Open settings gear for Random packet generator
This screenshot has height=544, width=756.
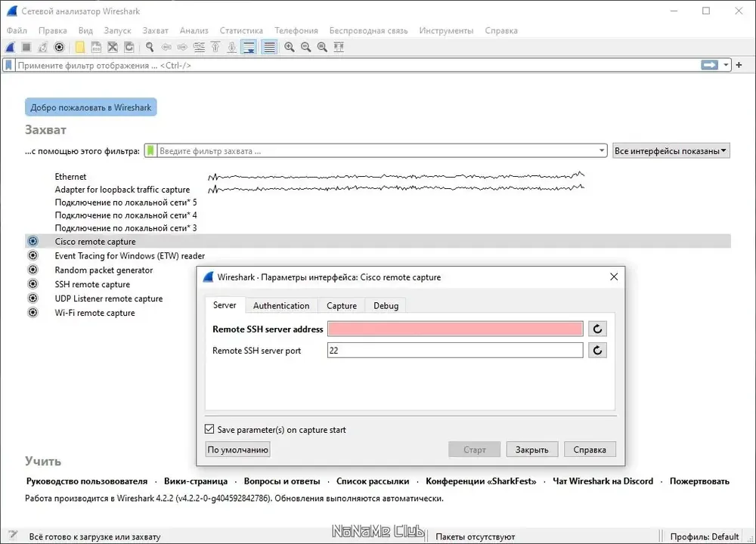click(33, 269)
